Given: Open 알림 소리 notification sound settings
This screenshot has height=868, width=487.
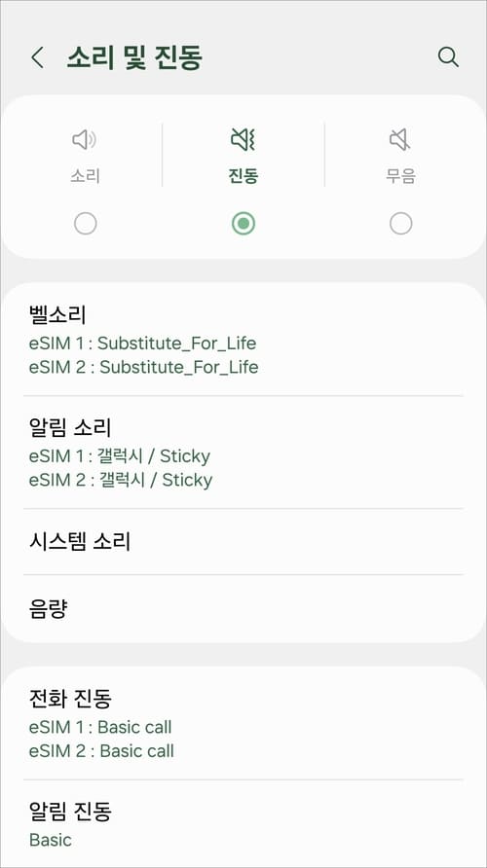Looking at the screenshot, I should (x=243, y=452).
